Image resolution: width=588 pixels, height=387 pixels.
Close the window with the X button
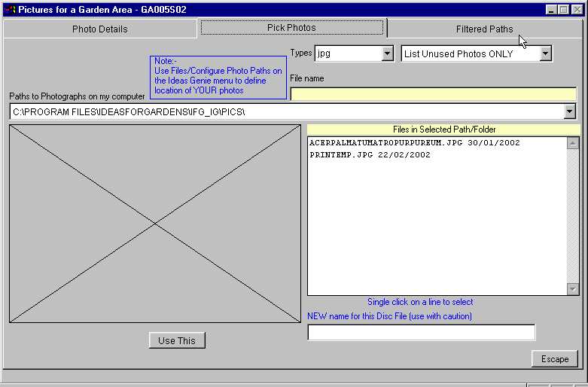tap(577, 10)
